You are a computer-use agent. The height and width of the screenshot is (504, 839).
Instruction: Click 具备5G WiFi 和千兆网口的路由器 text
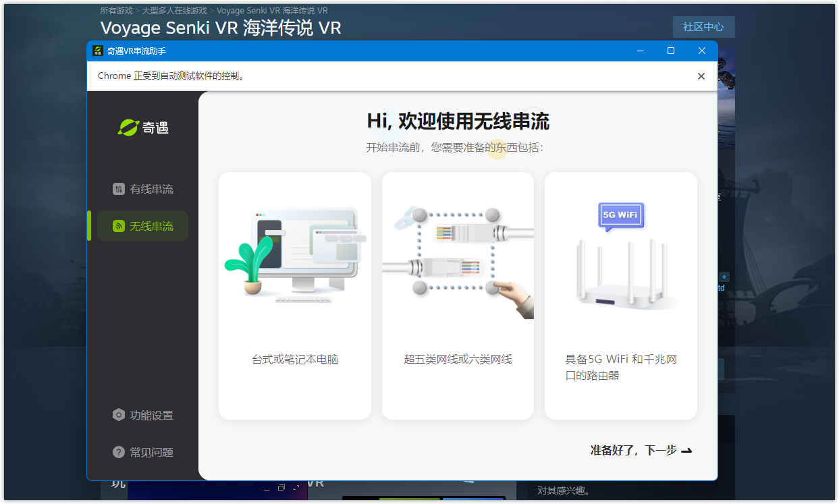tap(621, 368)
